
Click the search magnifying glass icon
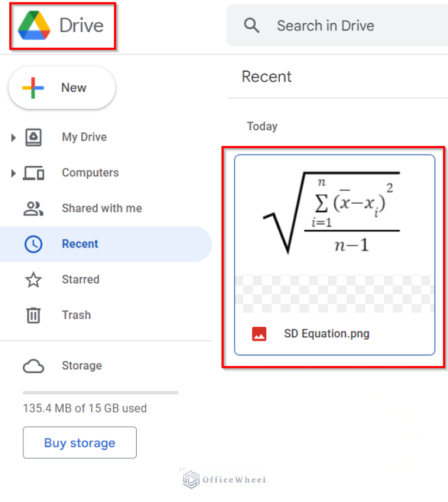click(251, 25)
